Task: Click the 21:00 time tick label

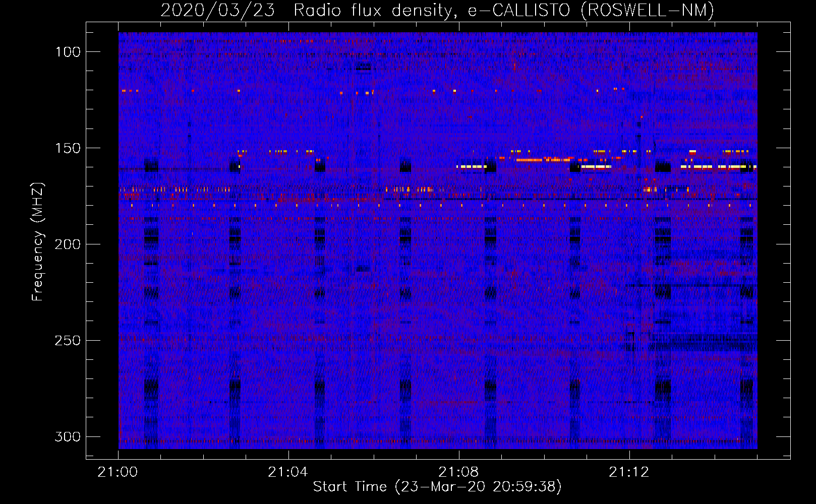Action: (118, 472)
